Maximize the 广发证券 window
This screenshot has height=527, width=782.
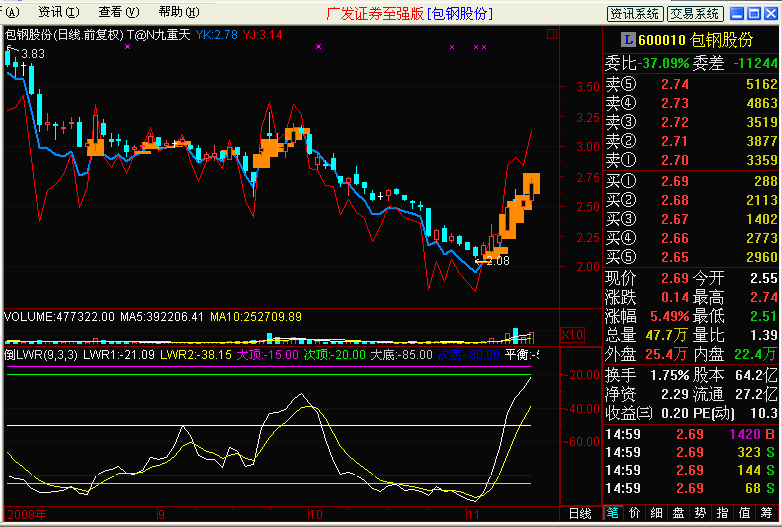(x=754, y=13)
